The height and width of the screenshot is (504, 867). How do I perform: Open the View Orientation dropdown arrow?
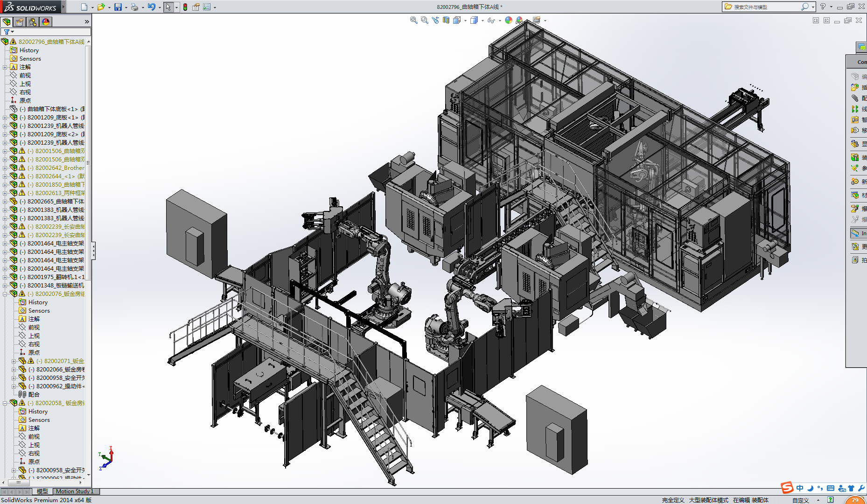tap(465, 21)
